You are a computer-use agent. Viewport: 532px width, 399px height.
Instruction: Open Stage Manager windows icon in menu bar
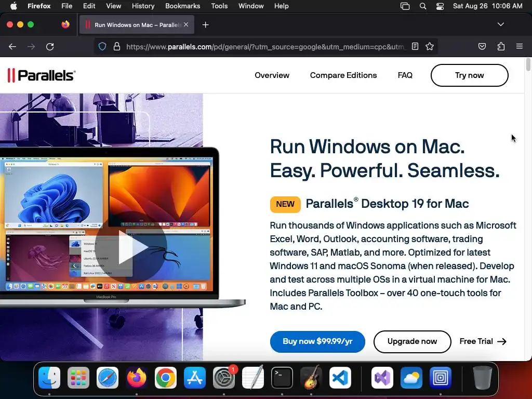(405, 6)
